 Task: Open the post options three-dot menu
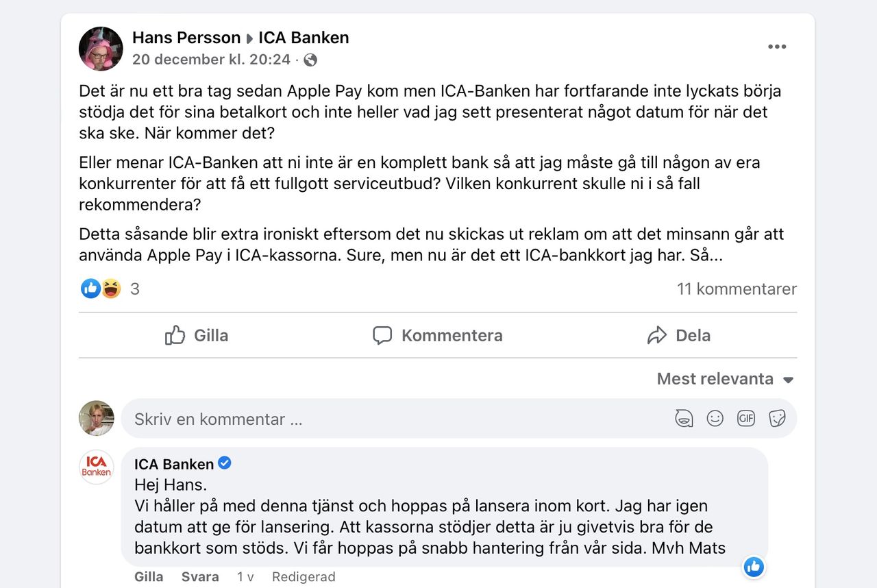777,46
